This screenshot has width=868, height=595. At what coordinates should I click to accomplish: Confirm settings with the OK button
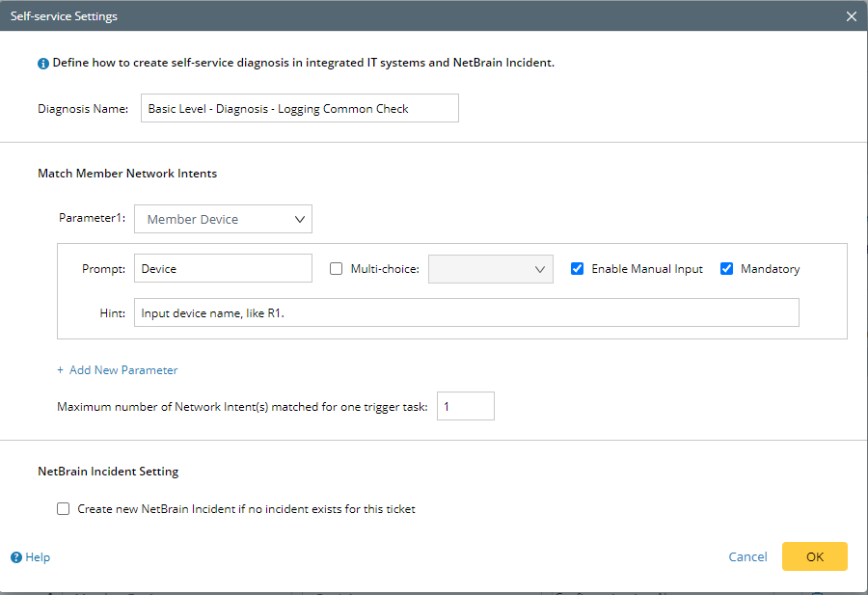814,556
